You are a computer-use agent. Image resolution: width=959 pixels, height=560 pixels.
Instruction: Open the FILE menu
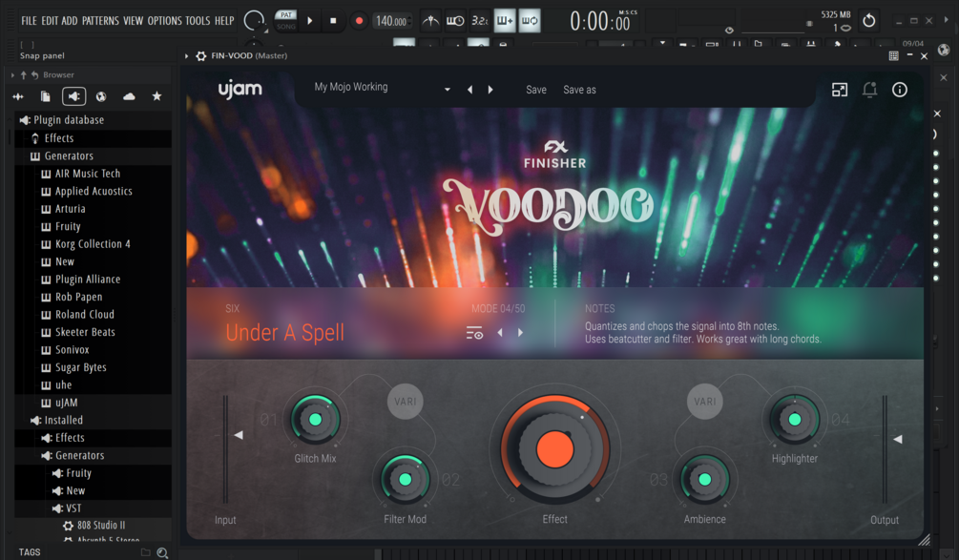point(29,21)
